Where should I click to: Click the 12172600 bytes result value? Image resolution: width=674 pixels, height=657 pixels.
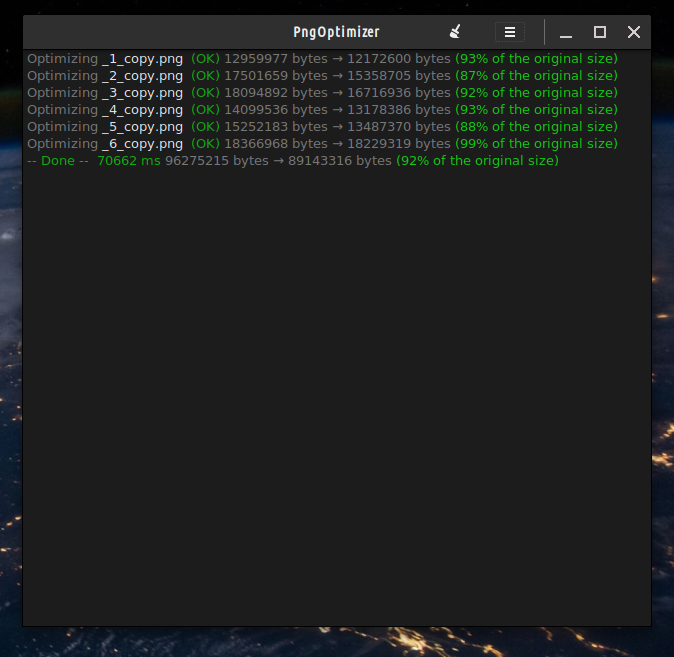pyautogui.click(x=399, y=59)
